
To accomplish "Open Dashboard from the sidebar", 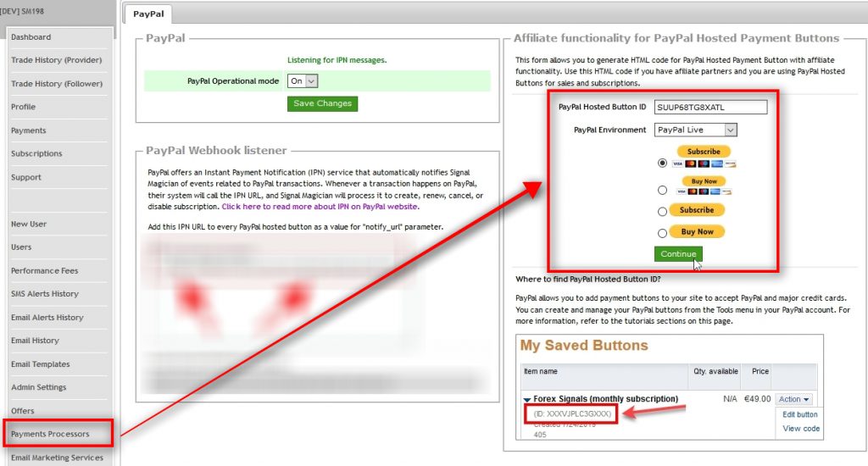I will tap(31, 37).
